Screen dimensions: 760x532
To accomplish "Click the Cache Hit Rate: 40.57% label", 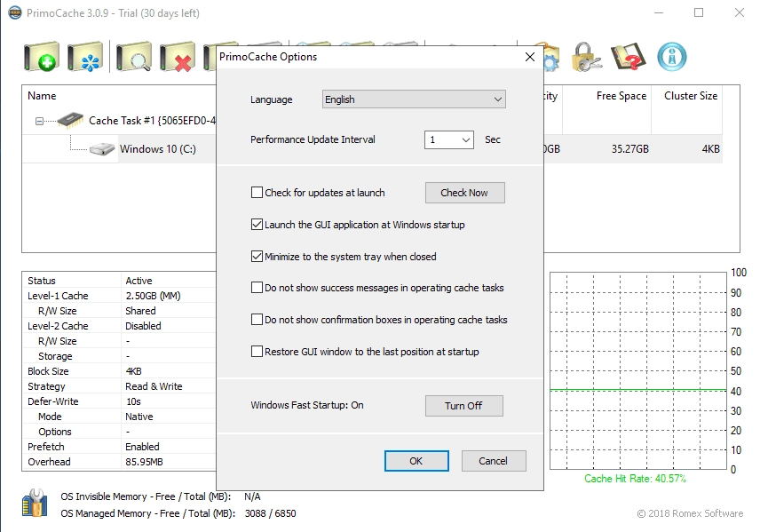I will tap(635, 479).
